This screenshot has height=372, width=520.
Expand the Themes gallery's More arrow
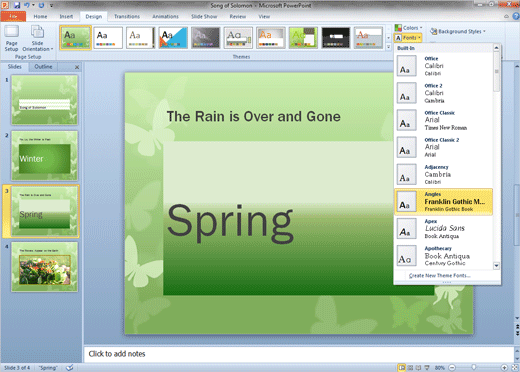(x=388, y=47)
